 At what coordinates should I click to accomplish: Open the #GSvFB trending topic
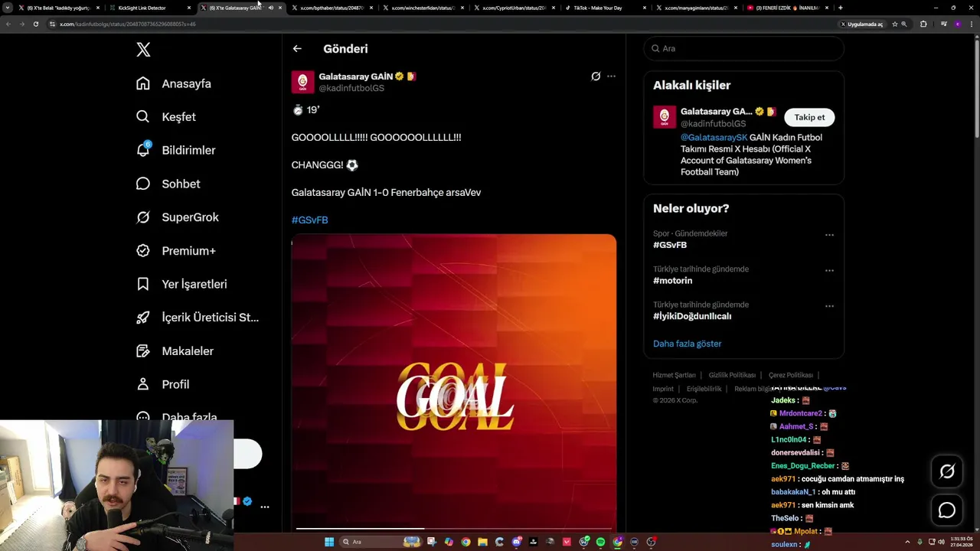coord(670,245)
